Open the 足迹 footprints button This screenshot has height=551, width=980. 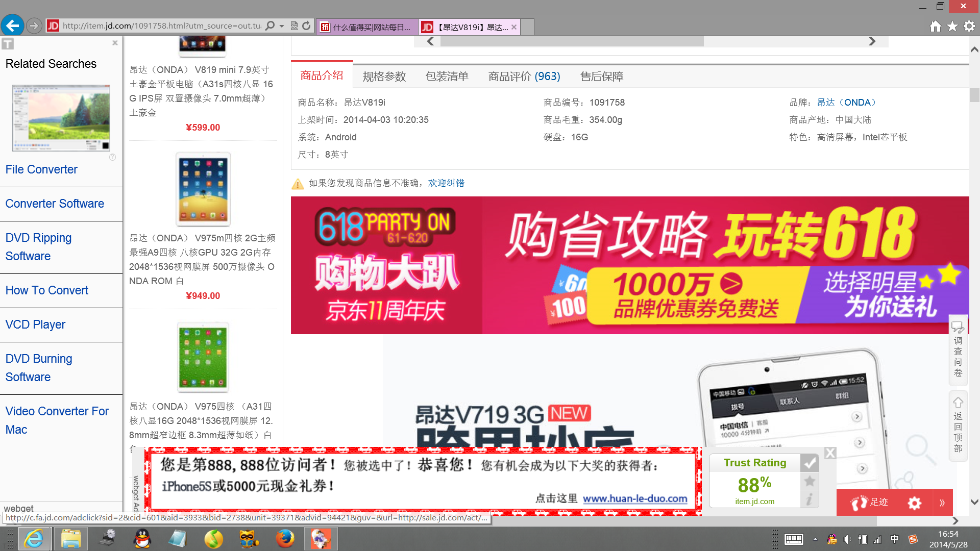click(869, 503)
